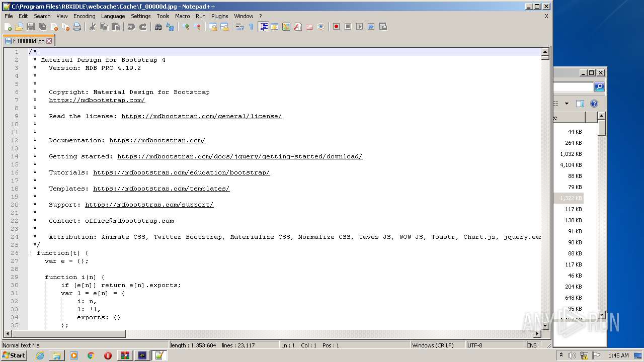644x362 pixels.
Task: Toggle show all characters pilcrow icon
Action: point(252,27)
